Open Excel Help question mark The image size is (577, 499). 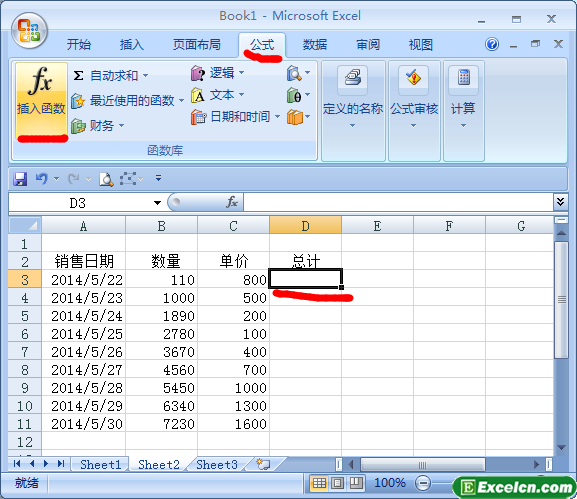point(492,44)
